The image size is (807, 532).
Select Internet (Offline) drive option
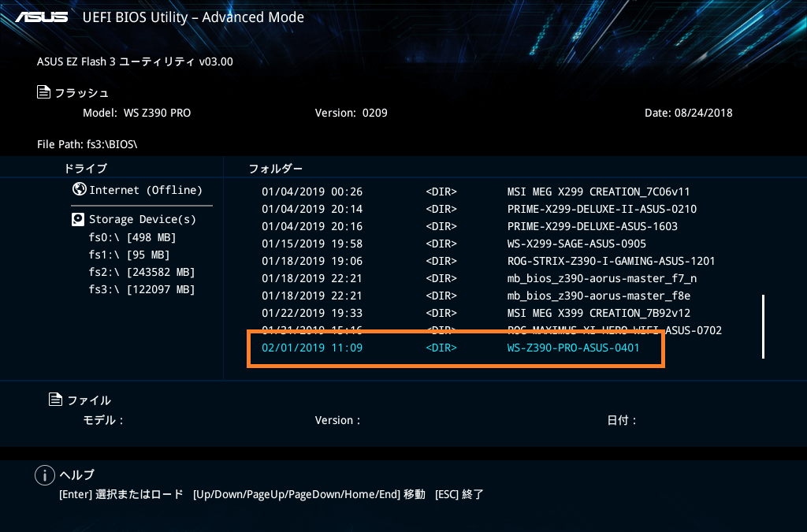[146, 190]
